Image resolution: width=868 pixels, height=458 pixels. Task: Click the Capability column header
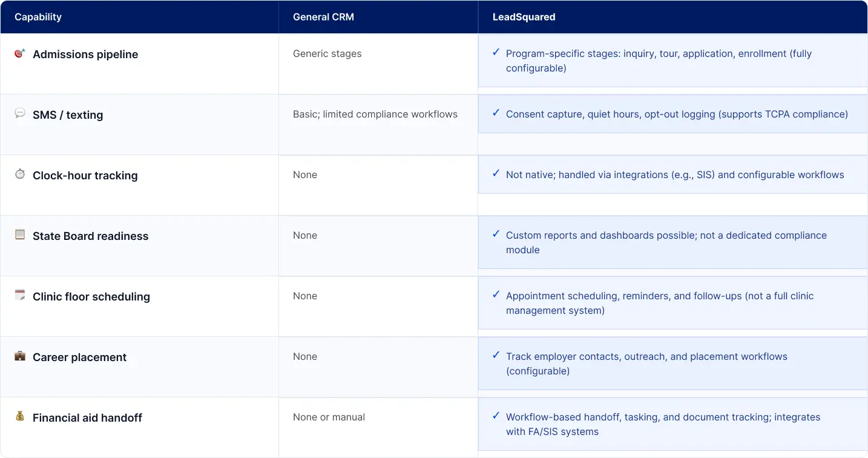coord(38,17)
